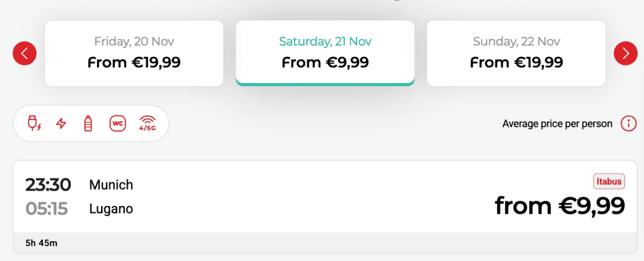The image size is (644, 261).
Task: Click the Average price per person label
Action: pos(557,123)
